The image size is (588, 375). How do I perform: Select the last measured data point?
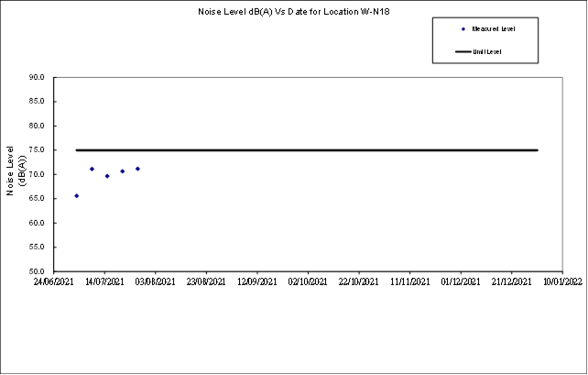coord(137,169)
